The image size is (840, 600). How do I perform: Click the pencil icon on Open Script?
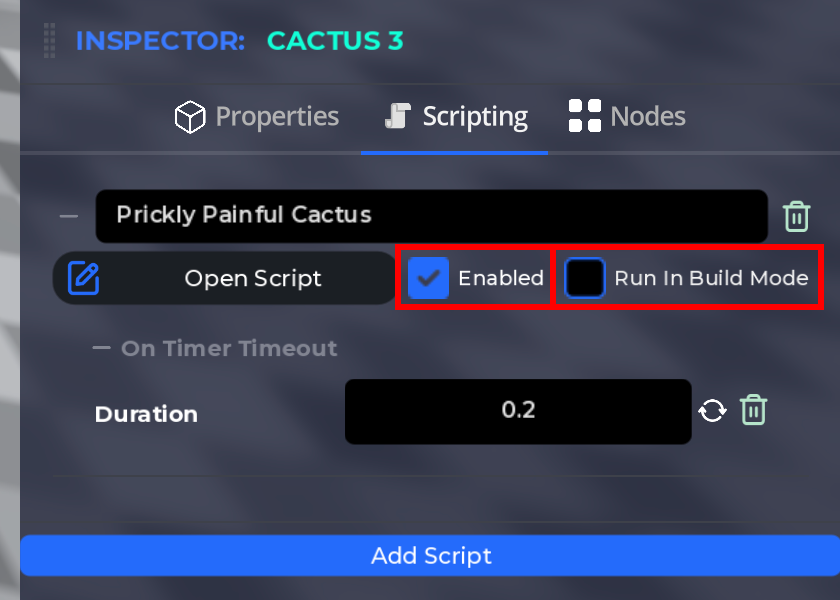click(x=85, y=278)
